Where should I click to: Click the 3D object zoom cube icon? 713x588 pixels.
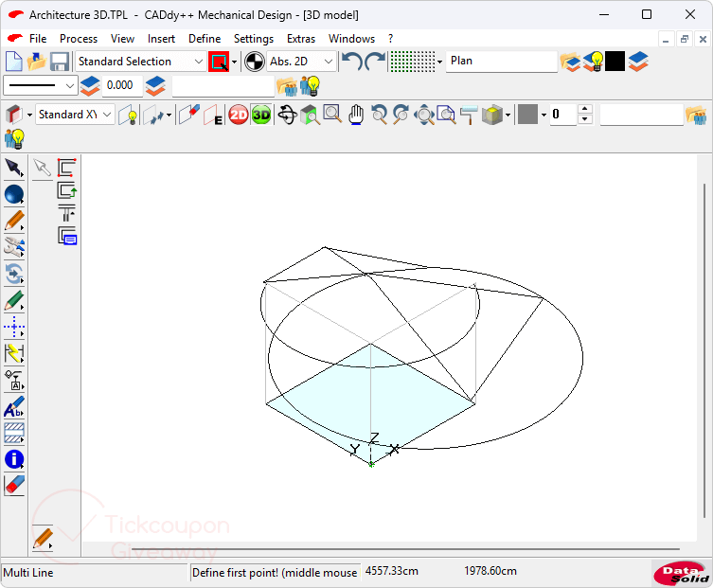311,115
